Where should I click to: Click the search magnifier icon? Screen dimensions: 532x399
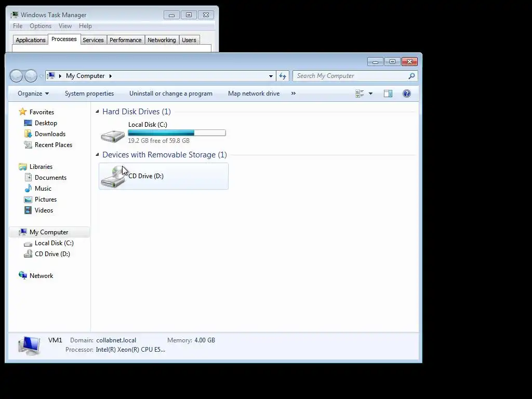click(411, 76)
